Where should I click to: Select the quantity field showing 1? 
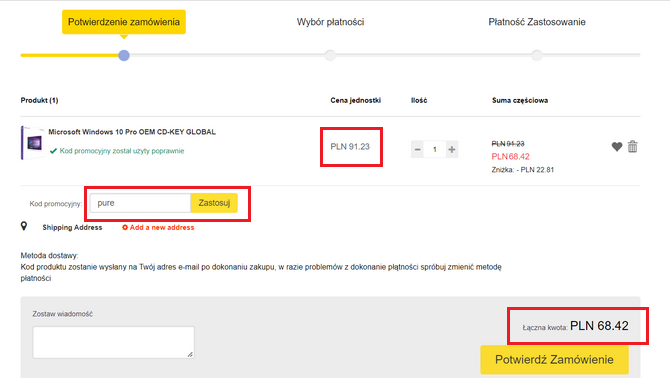[435, 149]
